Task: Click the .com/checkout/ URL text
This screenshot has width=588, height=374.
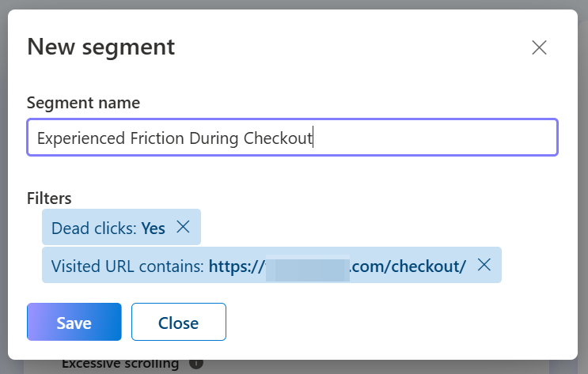Action: tap(408, 266)
